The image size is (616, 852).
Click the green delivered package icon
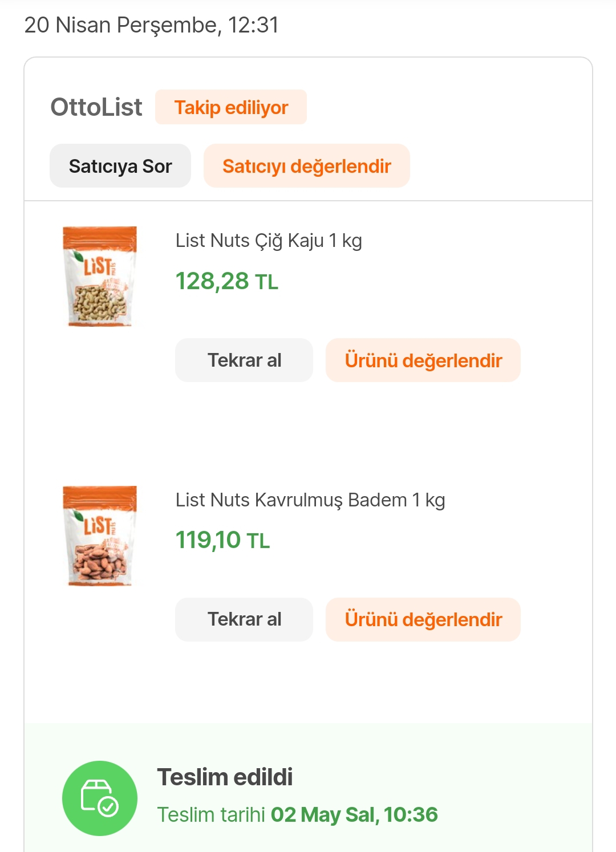tap(100, 798)
